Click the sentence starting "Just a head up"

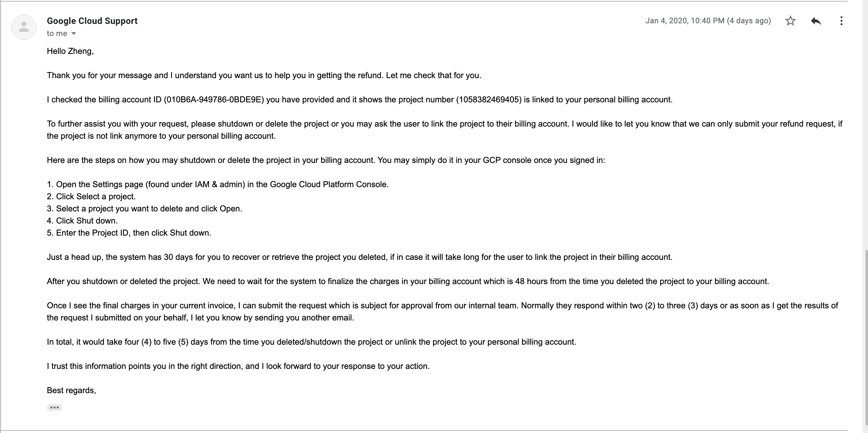(x=359, y=257)
